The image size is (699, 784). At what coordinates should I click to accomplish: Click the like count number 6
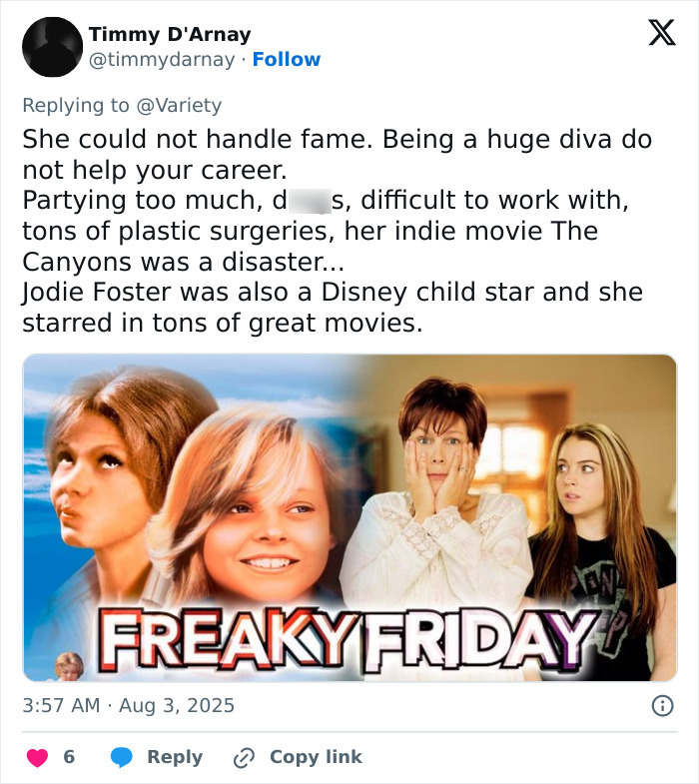click(x=69, y=758)
